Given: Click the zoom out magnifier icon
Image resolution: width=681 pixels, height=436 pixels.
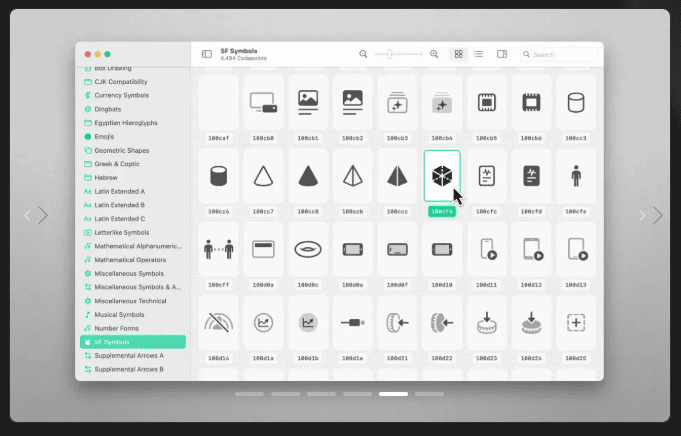Looking at the screenshot, I should click(x=363, y=54).
